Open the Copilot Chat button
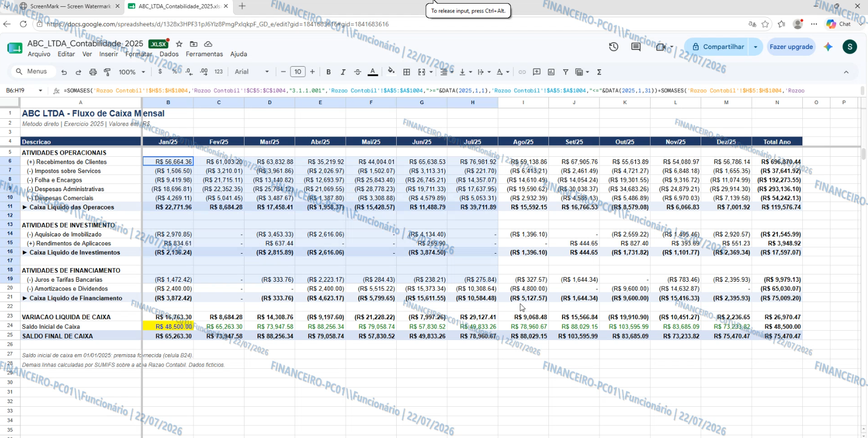 (838, 24)
